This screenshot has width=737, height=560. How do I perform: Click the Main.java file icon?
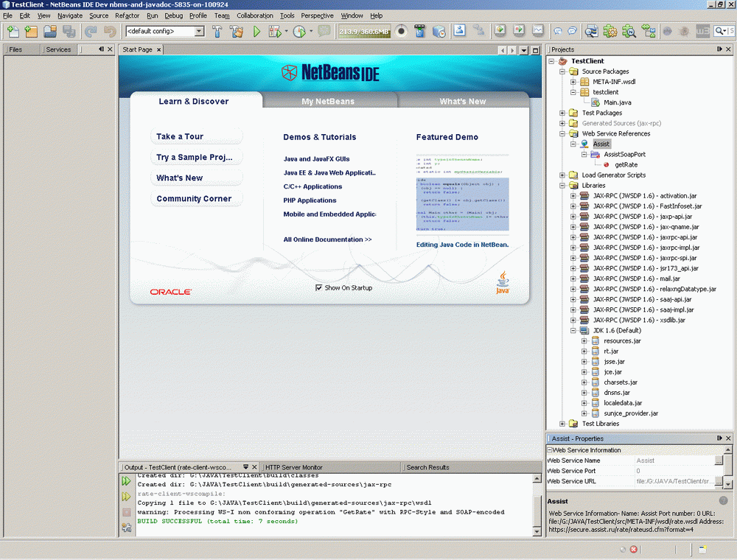pos(595,102)
